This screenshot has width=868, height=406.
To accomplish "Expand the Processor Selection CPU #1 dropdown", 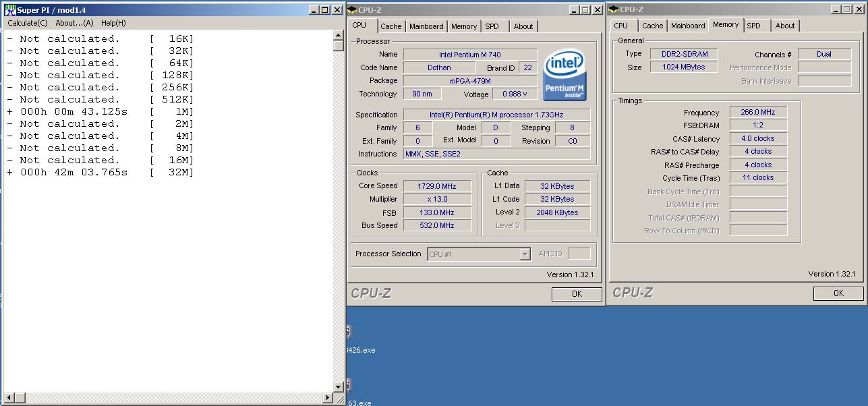I will coord(525,254).
